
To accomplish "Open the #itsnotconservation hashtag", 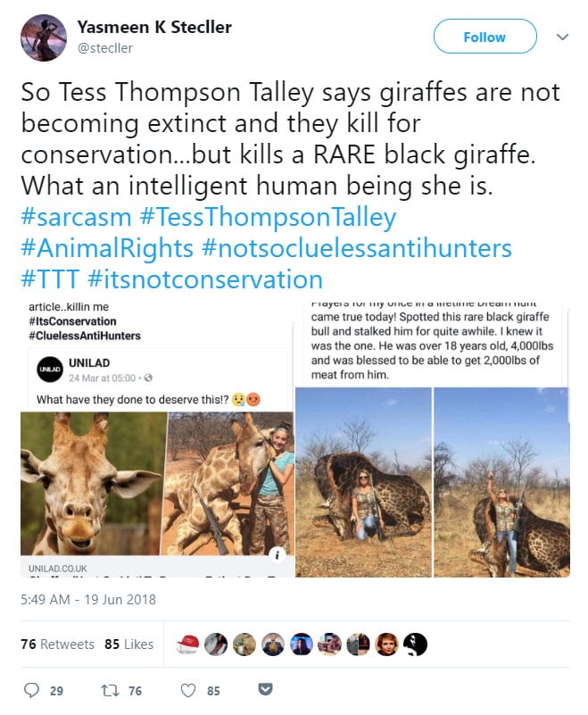I will coord(205,279).
